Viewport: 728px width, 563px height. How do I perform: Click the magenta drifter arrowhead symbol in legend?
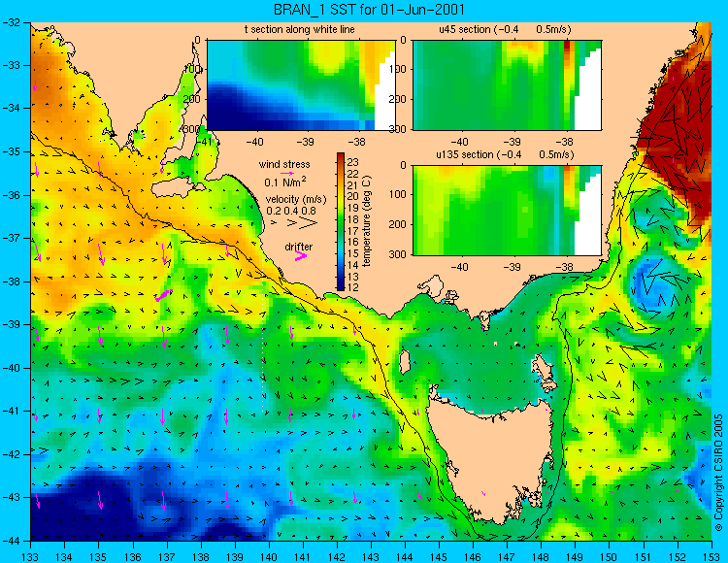[x=301, y=255]
